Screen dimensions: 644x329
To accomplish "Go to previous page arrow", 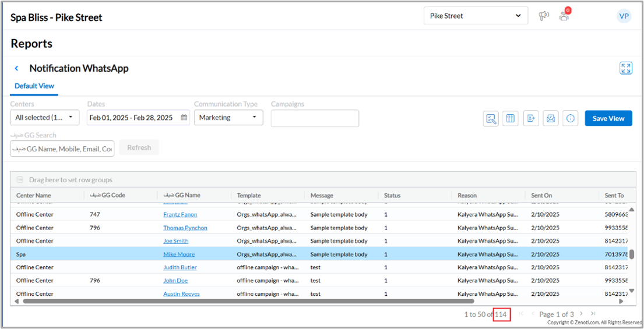I will (533, 314).
